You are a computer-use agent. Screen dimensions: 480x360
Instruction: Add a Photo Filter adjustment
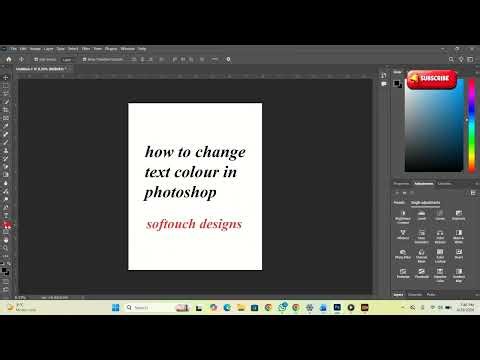coord(403,254)
